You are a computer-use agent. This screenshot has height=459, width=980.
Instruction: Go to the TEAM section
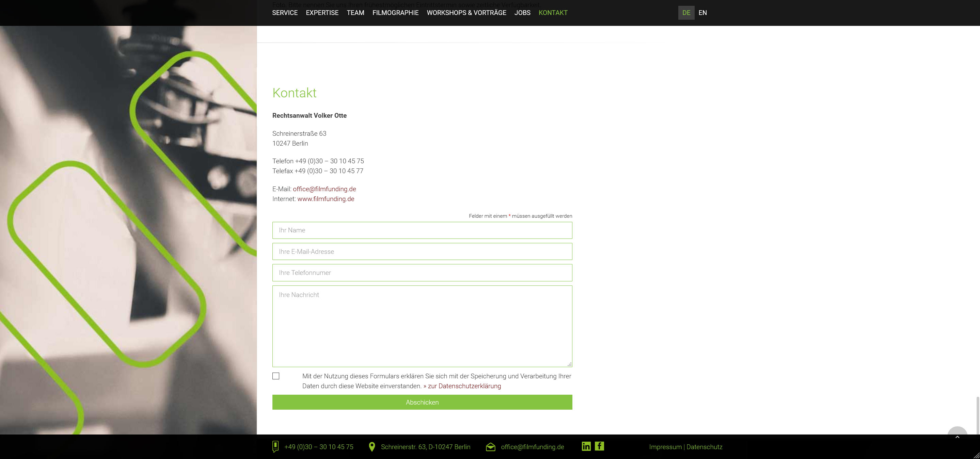point(355,13)
